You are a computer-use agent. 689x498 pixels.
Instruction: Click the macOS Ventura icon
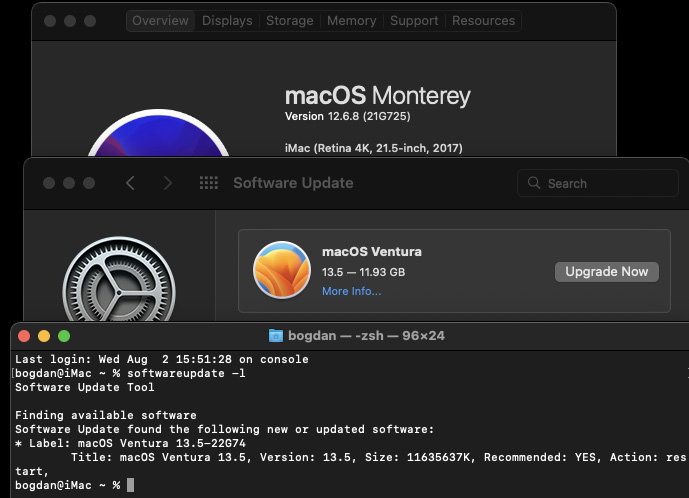pos(282,270)
